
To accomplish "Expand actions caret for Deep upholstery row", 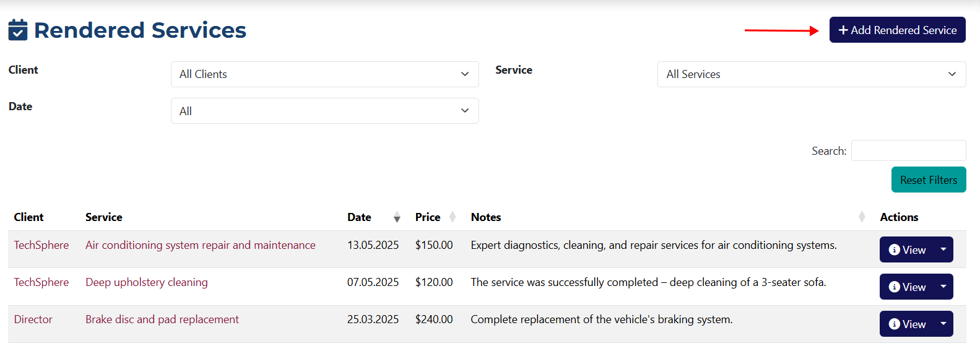I will click(943, 287).
